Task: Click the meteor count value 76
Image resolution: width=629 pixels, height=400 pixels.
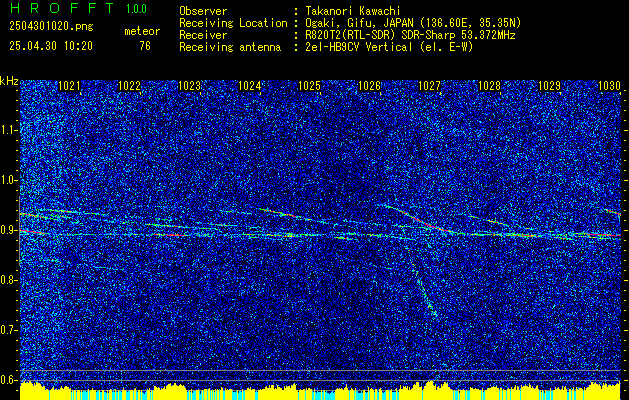Action: point(145,46)
